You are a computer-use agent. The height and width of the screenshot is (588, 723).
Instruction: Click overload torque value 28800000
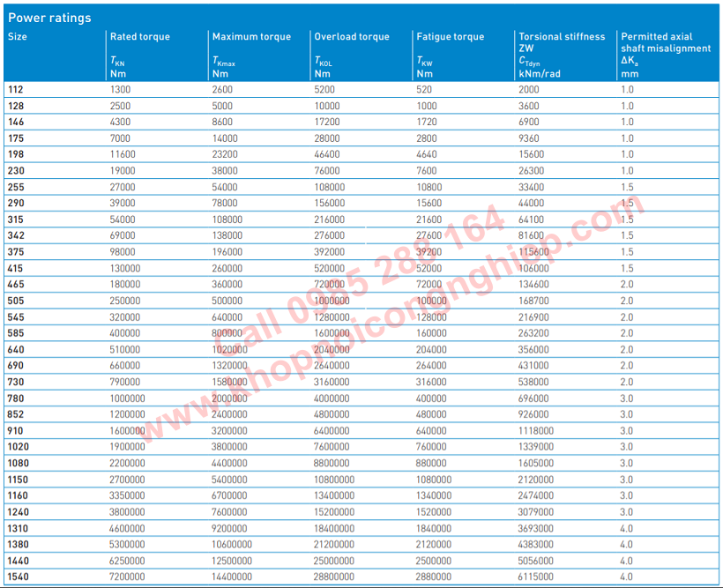334,577
